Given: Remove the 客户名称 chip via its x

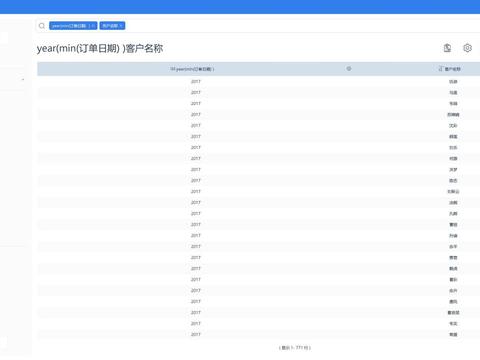Looking at the screenshot, I should coord(121,26).
